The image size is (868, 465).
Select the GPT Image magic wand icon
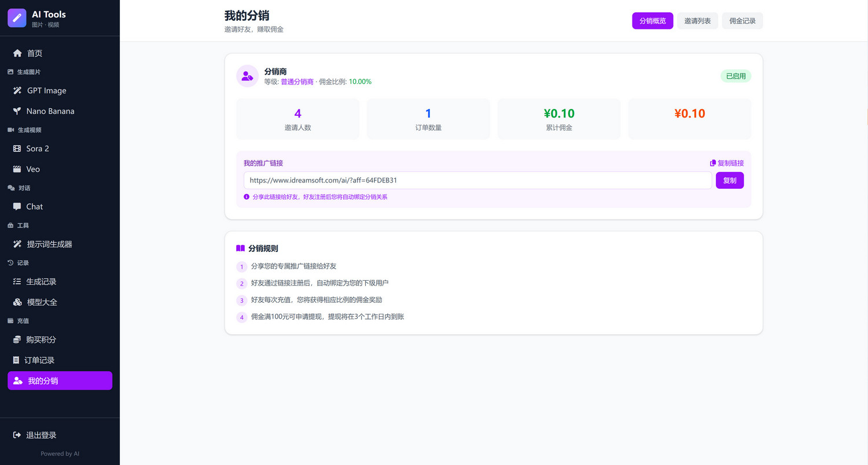click(17, 91)
